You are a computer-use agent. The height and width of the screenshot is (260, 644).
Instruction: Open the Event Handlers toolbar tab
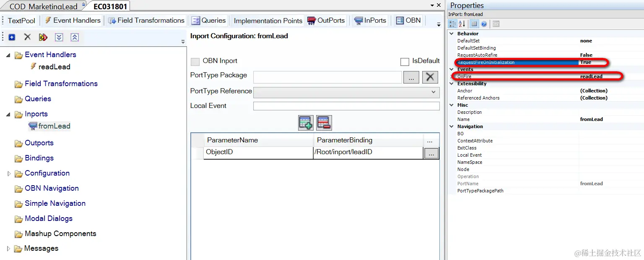(x=73, y=20)
